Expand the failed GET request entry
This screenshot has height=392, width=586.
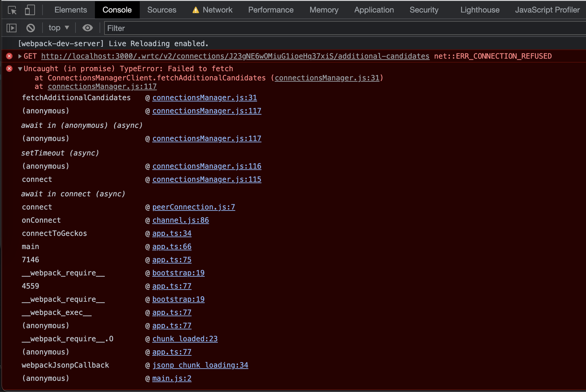coord(20,56)
